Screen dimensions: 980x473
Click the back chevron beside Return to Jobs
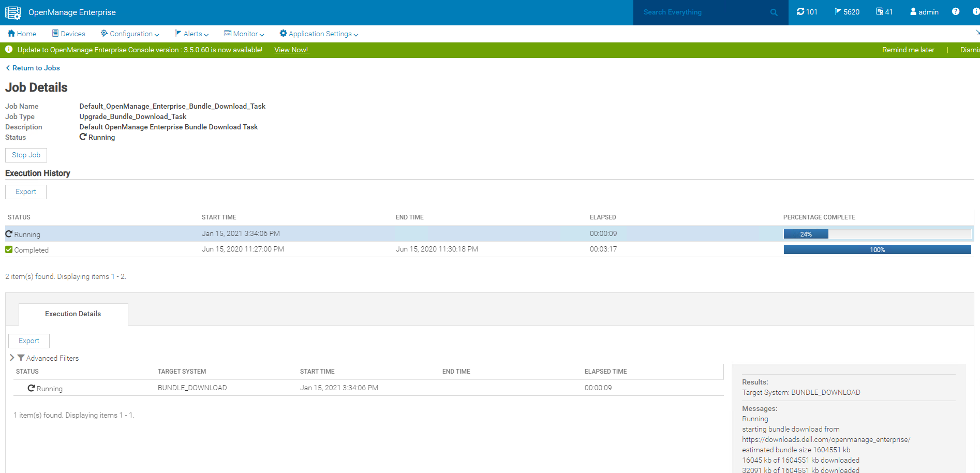(8, 68)
